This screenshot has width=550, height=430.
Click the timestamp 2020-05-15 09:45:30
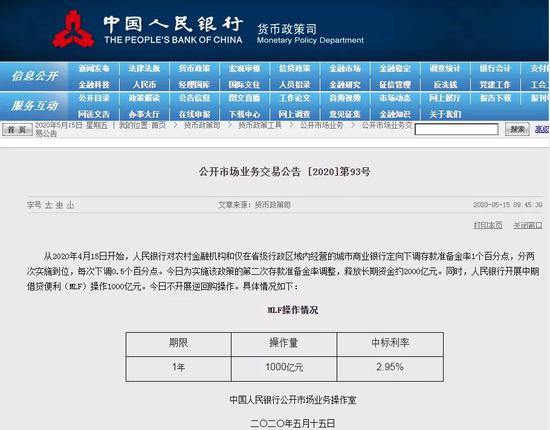[508, 205]
